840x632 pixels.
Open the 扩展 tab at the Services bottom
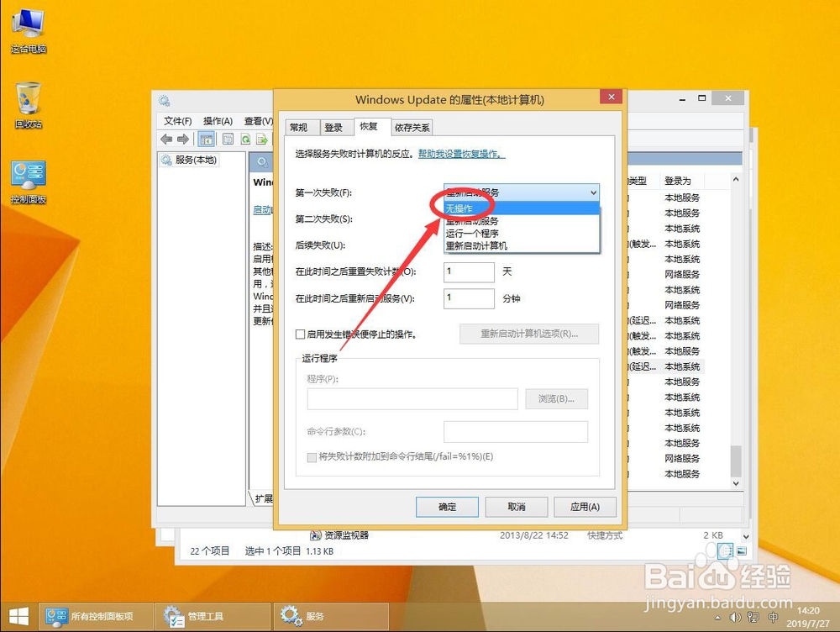(x=263, y=498)
